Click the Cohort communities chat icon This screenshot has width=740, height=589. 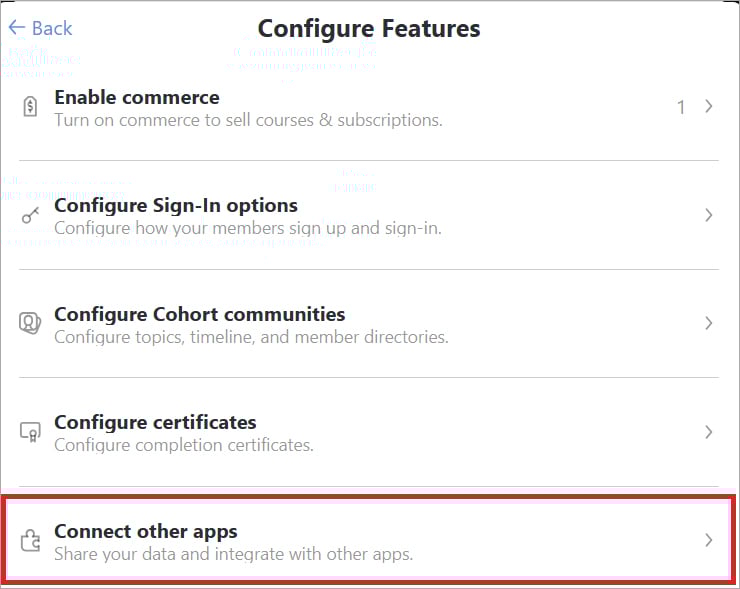point(30,323)
